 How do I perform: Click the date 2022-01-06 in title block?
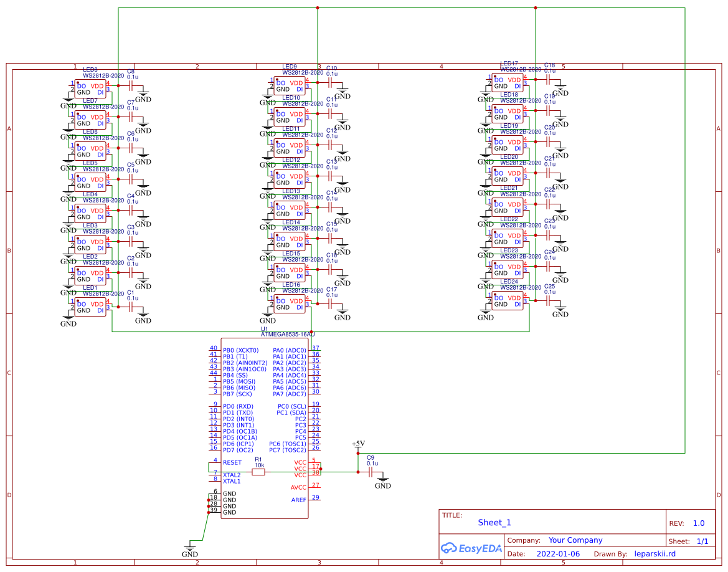pyautogui.click(x=558, y=553)
